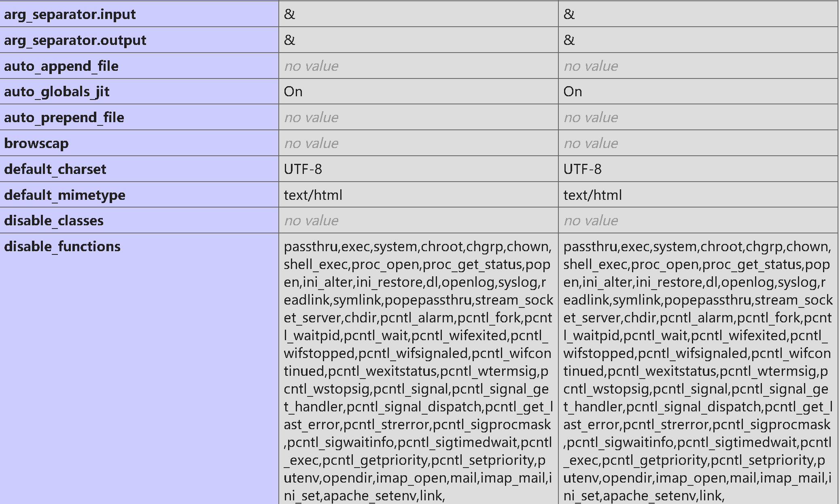Select the ampersand value for arg_separator.input
Screen dimensions: 840x504
[x=287, y=14]
